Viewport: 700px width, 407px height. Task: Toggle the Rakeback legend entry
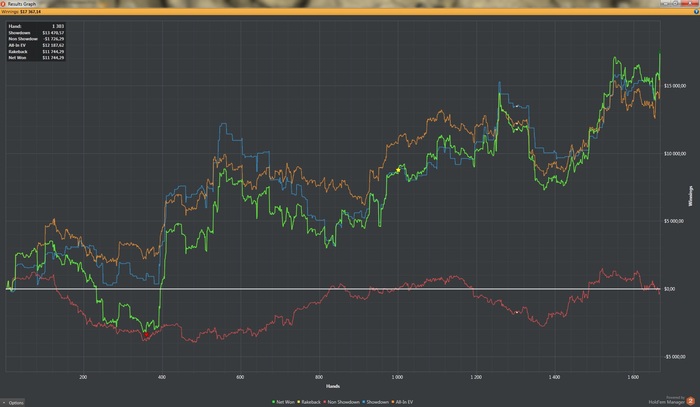(308, 402)
